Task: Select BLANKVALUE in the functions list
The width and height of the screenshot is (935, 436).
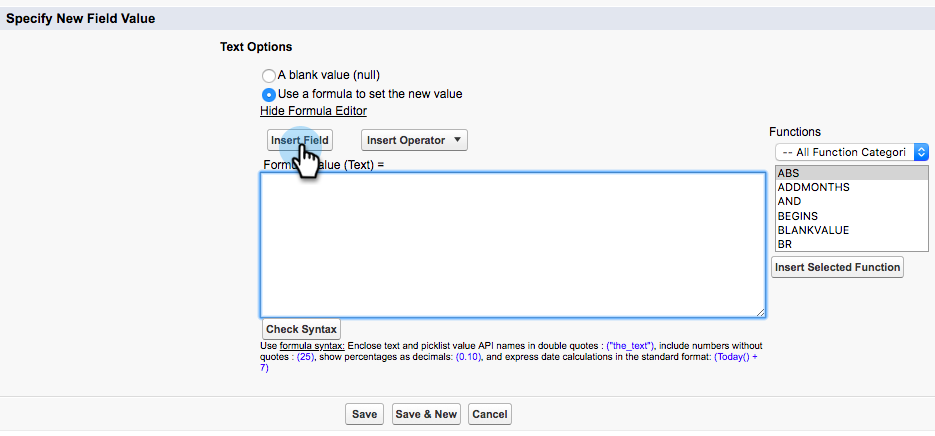Action: pos(813,230)
